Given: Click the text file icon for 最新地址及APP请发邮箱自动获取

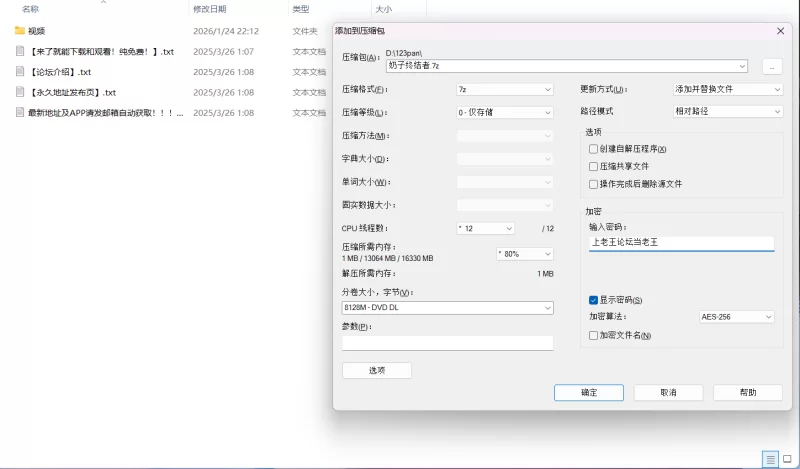Looking at the screenshot, I should point(20,112).
